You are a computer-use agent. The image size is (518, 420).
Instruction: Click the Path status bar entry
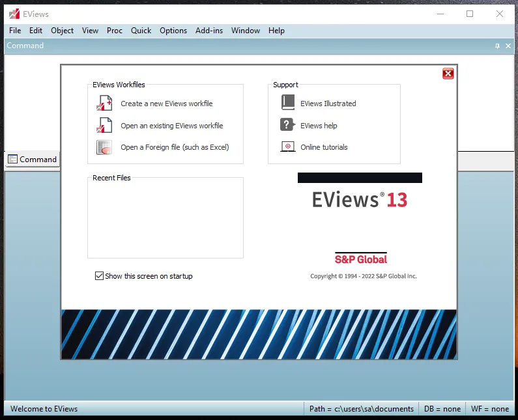click(x=362, y=409)
